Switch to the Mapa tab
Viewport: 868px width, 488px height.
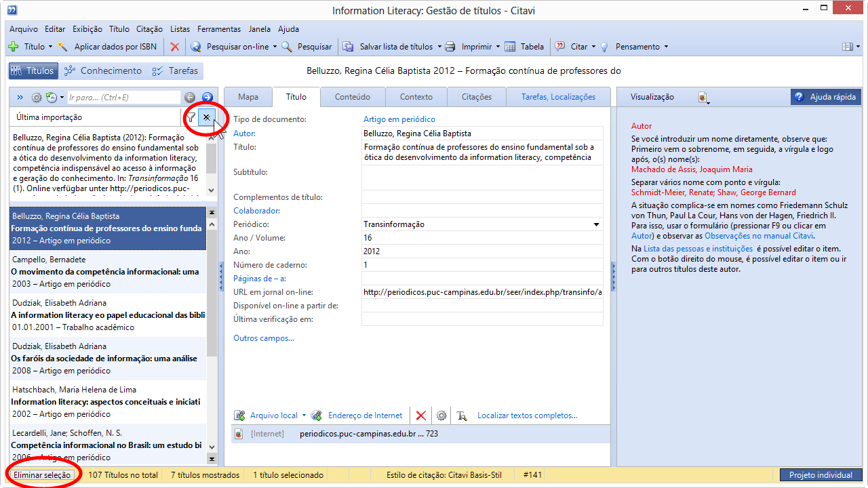point(248,97)
